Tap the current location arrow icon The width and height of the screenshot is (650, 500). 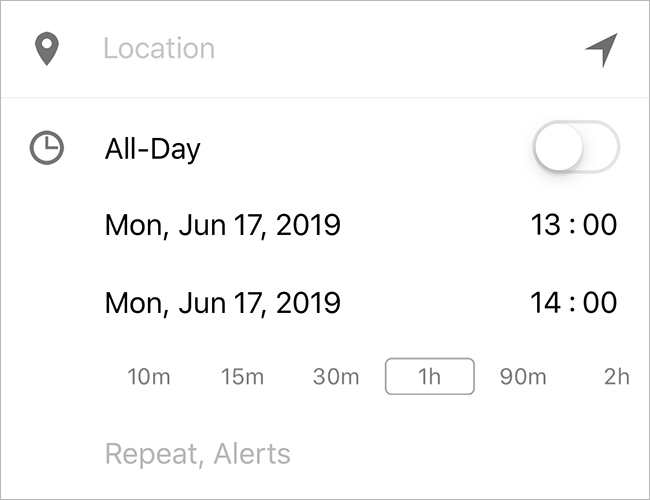point(602,49)
